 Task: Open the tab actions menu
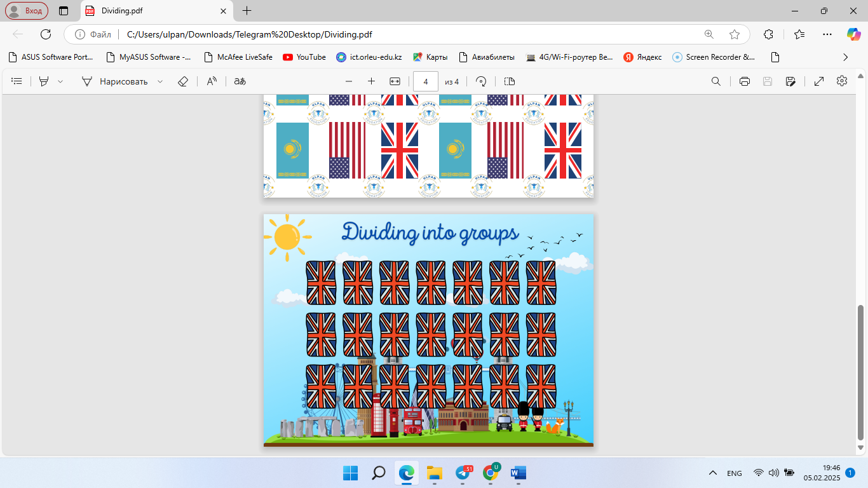[x=64, y=11]
